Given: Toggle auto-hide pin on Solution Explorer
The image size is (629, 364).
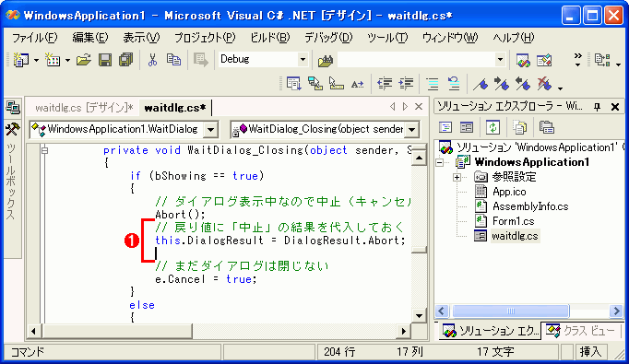Looking at the screenshot, I should 597,107.
